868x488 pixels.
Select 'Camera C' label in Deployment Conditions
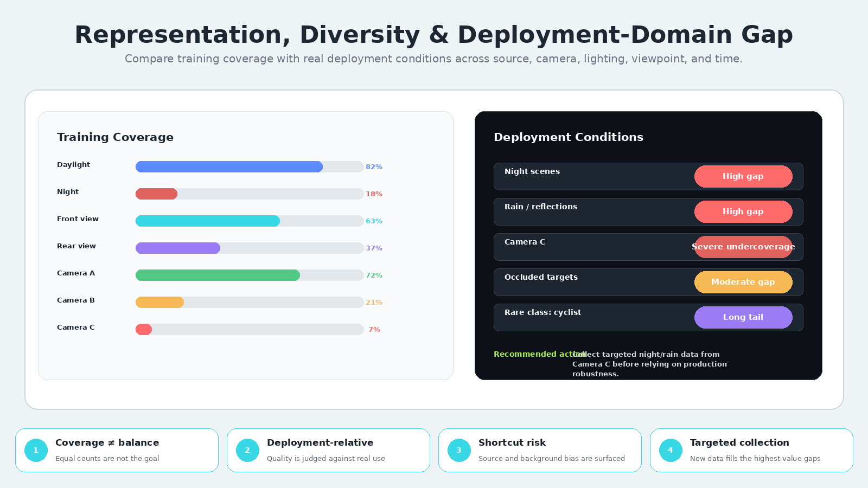point(525,242)
